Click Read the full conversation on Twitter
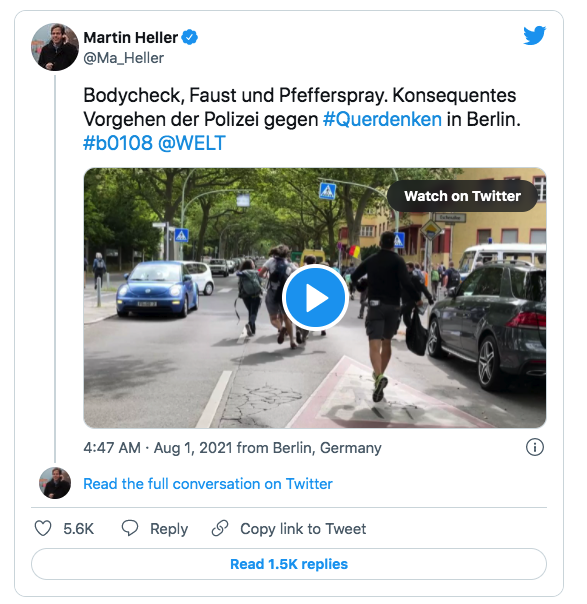The width and height of the screenshot is (587, 604). pyautogui.click(x=208, y=484)
